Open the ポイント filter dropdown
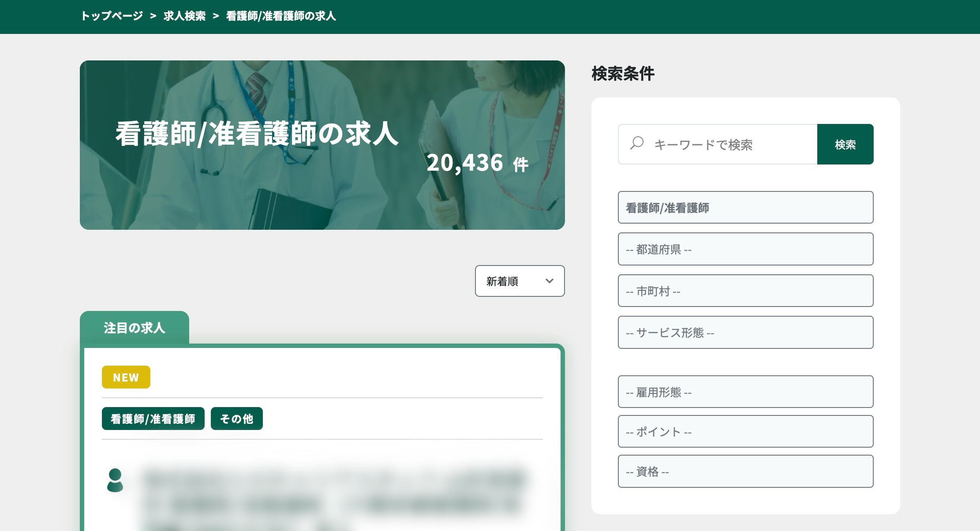Image resolution: width=980 pixels, height=531 pixels. (x=745, y=431)
